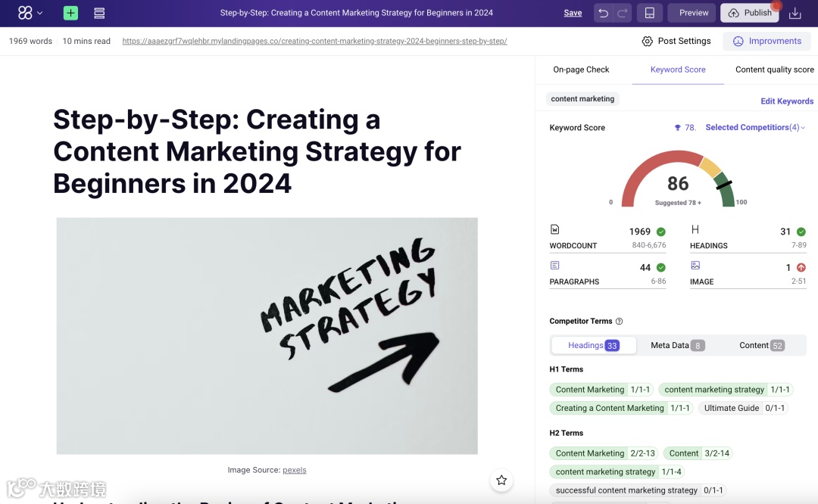Click the red arrow beside image count
Screen dimensions: 818x504
click(801, 267)
